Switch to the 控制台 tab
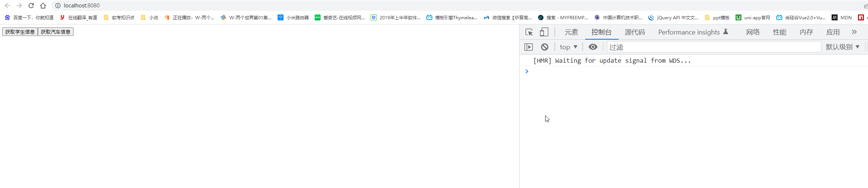The image size is (868, 188). [602, 32]
